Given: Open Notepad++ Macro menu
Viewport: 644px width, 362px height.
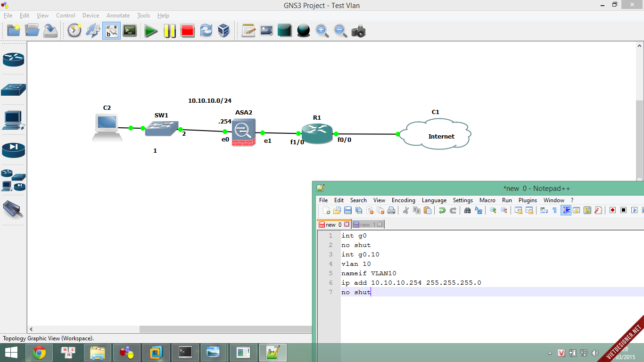Looking at the screenshot, I should click(487, 200).
